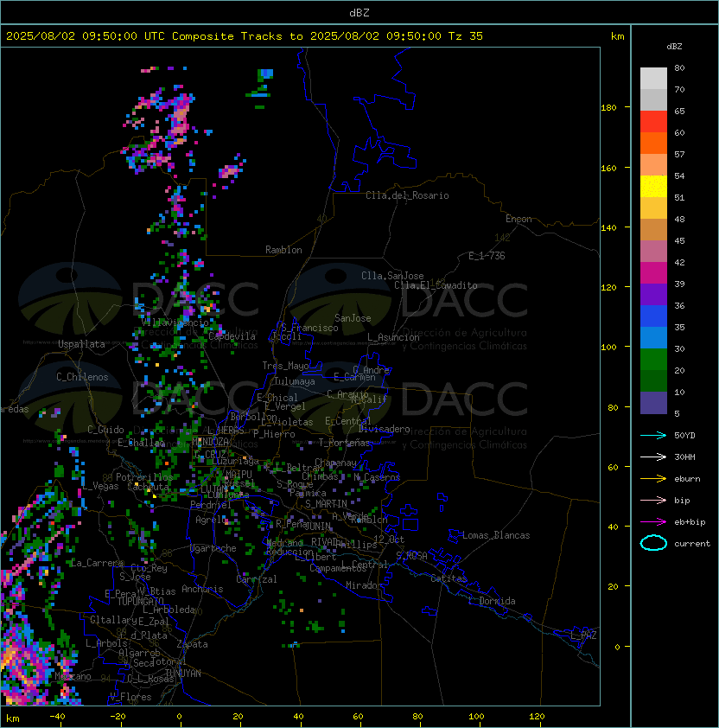This screenshot has width=719, height=728.
Task: Click the 'Mirador' map label
Action: [x=364, y=585]
